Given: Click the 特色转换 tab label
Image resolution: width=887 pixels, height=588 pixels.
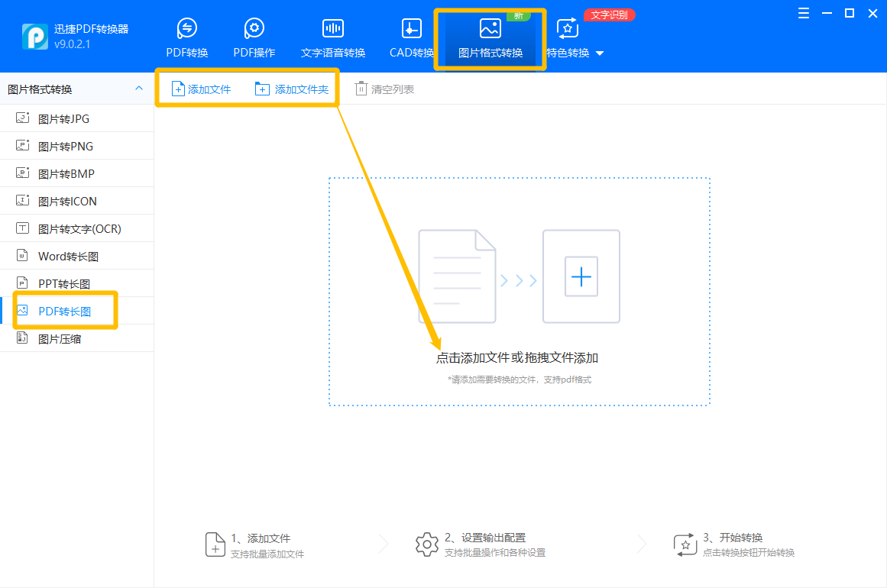Looking at the screenshot, I should pyautogui.click(x=568, y=53).
